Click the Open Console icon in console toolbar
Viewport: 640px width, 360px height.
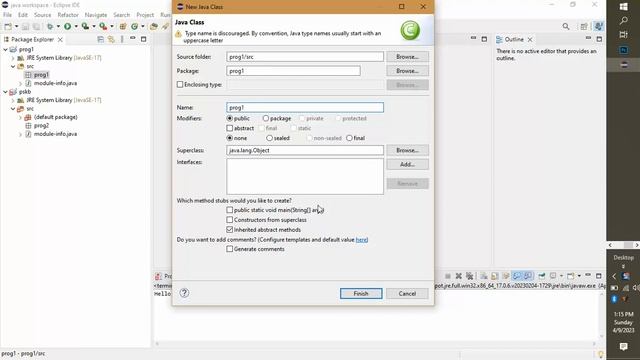click(571, 276)
